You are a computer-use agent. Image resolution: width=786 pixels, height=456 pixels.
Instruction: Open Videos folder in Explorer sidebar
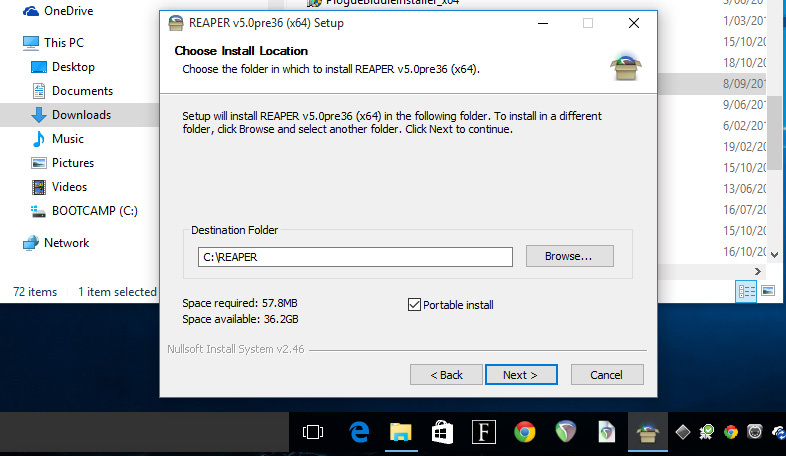[59, 187]
